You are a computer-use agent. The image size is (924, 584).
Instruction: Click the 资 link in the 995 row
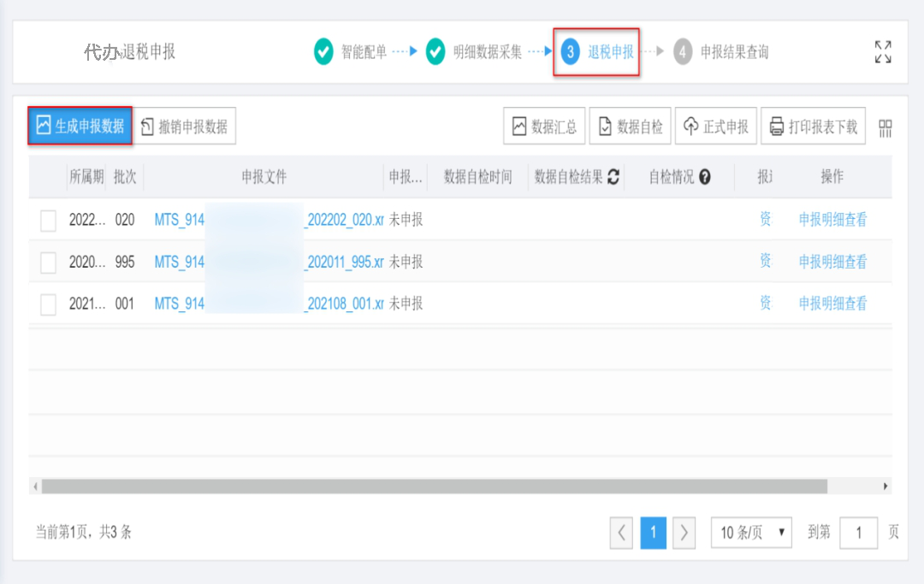[765, 261]
